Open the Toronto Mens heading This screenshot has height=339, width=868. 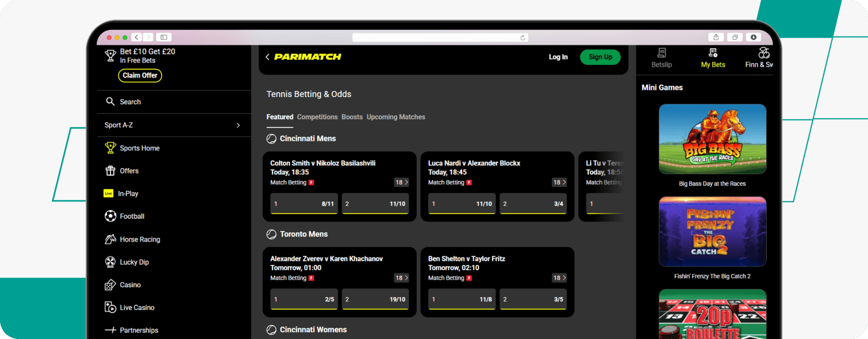tap(304, 234)
